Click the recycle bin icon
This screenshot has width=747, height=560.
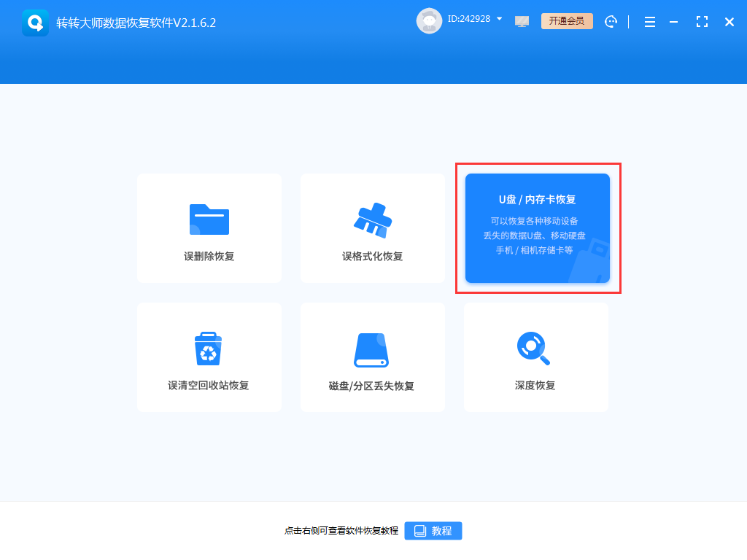click(208, 349)
